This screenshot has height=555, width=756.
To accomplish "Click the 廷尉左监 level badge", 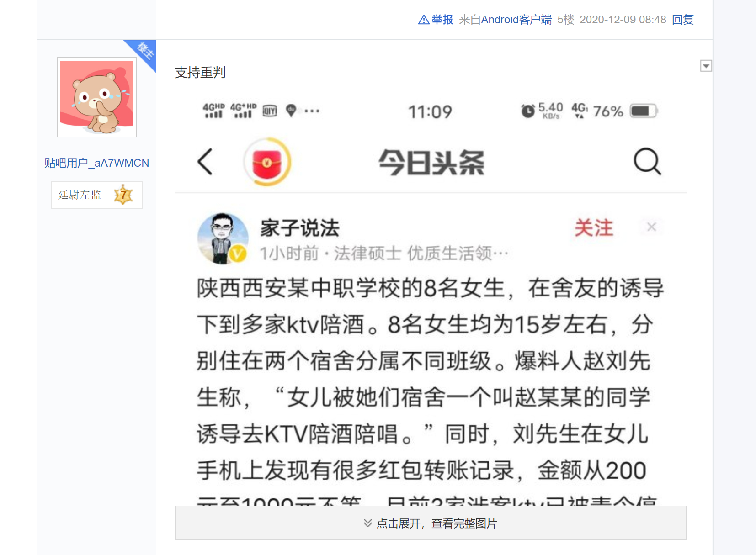I will point(97,195).
